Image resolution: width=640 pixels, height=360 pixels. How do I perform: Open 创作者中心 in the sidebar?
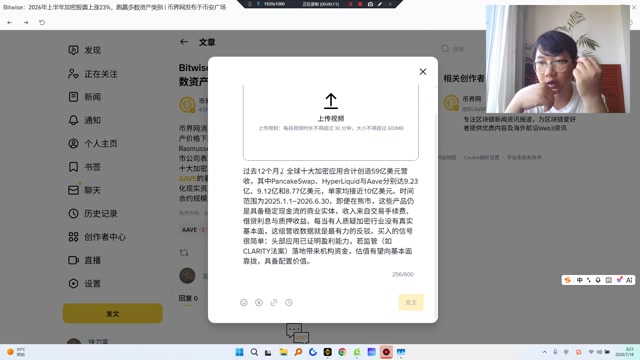97,237
